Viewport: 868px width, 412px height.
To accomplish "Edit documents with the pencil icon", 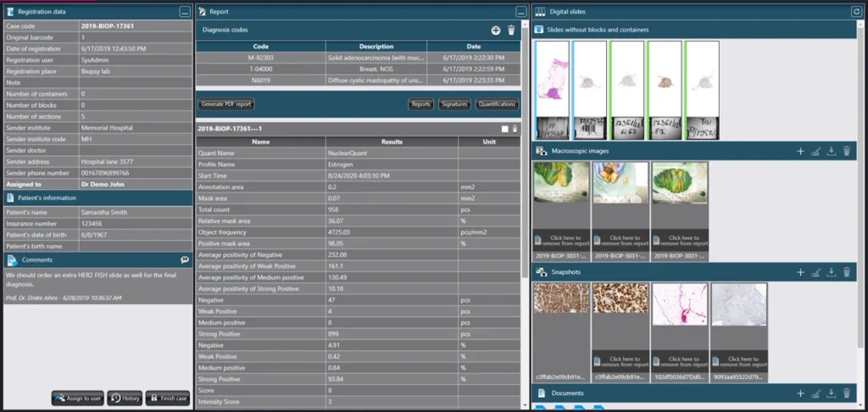I will pos(815,393).
